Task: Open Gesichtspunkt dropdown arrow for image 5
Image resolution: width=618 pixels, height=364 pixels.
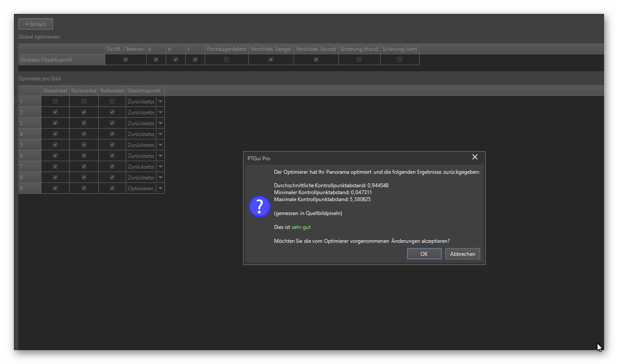Action: point(160,145)
